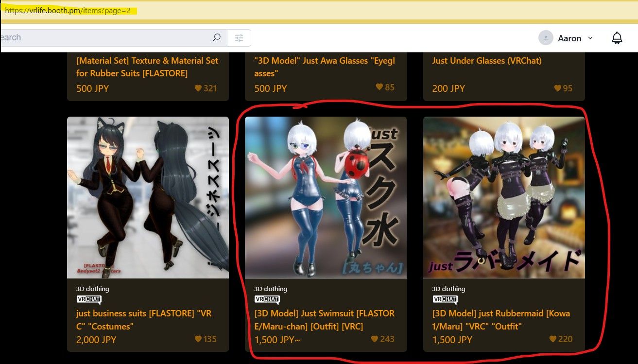Open the notifications bell
Screen dimensions: 638x364
point(617,38)
